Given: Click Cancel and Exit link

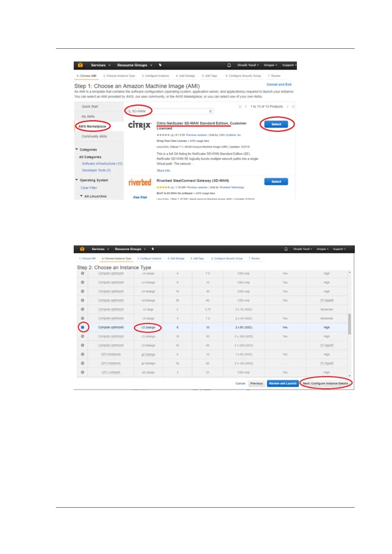Looking at the screenshot, I should coord(279,85).
